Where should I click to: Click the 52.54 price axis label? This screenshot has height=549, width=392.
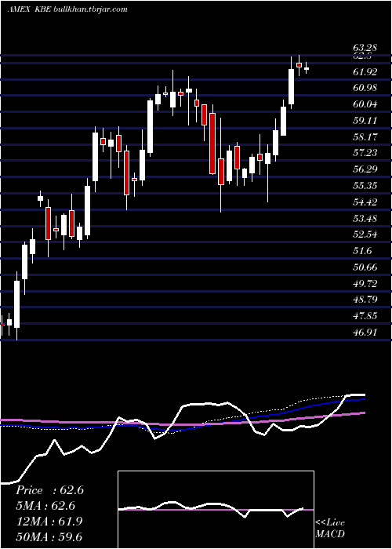(365, 235)
